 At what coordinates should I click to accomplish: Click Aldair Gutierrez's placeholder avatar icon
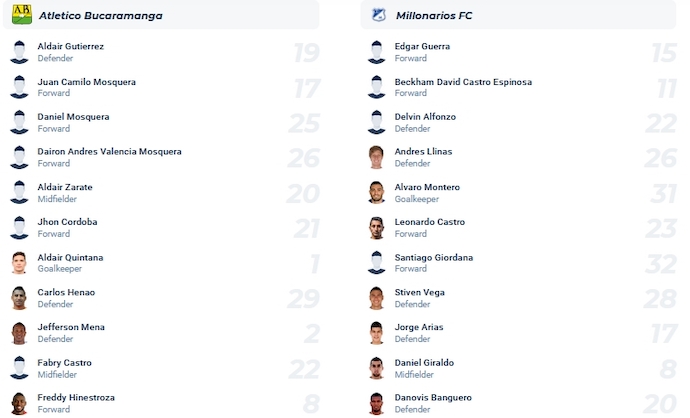19,52
